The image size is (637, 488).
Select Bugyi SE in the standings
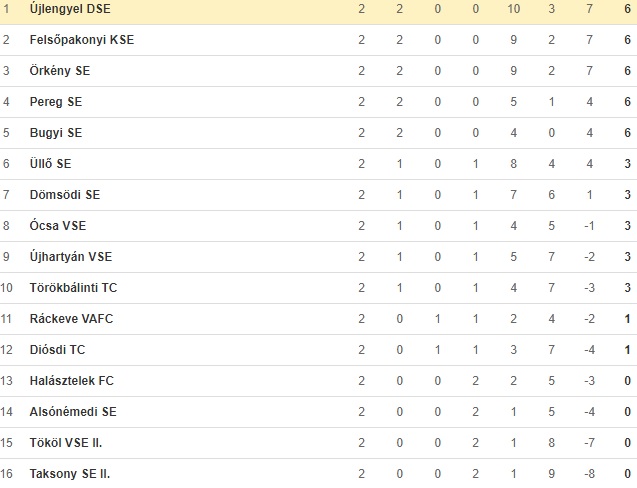pyautogui.click(x=56, y=133)
